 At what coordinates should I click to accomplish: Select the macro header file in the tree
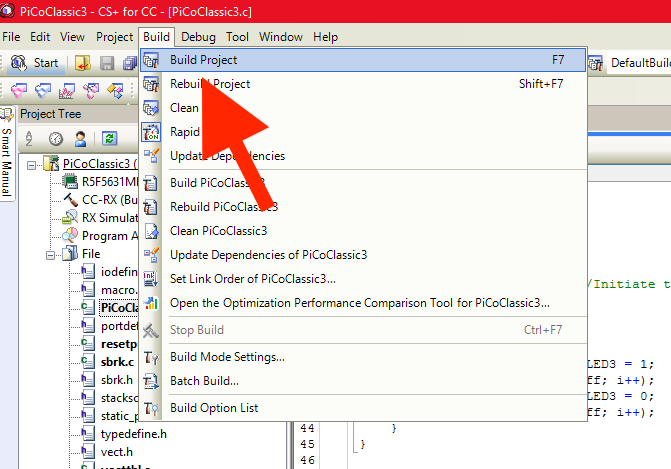(x=119, y=290)
